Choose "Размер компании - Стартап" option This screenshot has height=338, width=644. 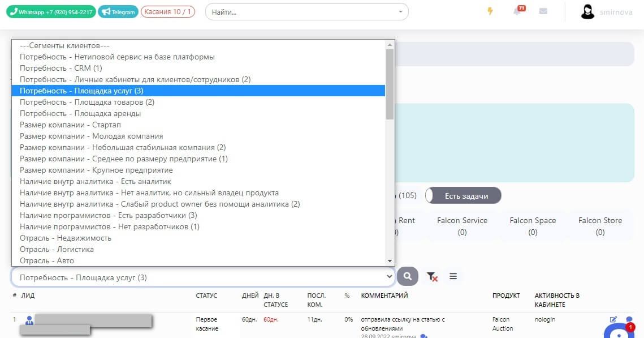70,125
